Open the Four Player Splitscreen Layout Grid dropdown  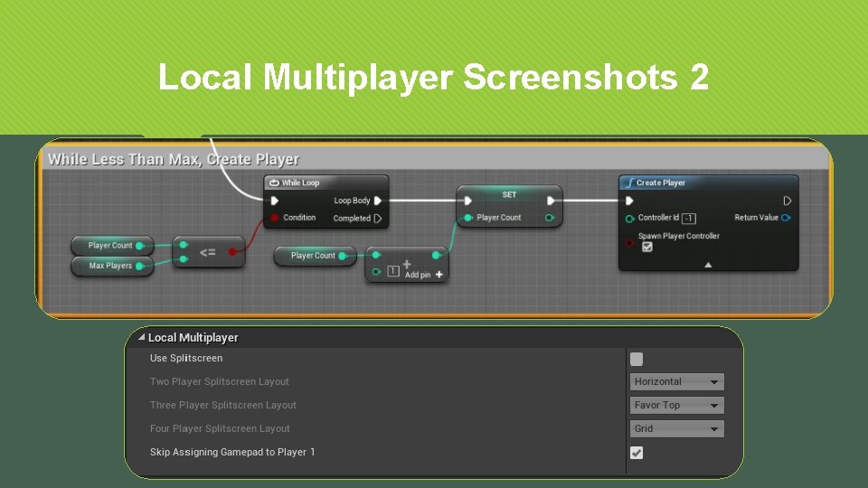[677, 428]
